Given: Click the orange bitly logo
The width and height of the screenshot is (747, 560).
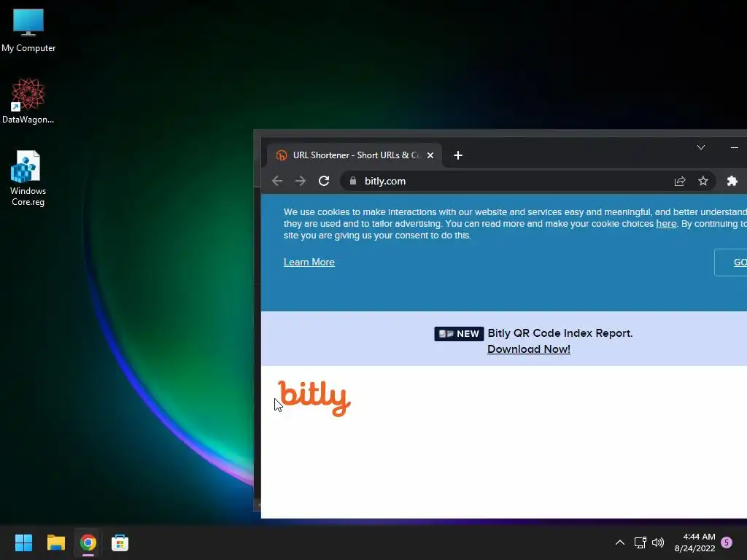Looking at the screenshot, I should click(314, 399).
